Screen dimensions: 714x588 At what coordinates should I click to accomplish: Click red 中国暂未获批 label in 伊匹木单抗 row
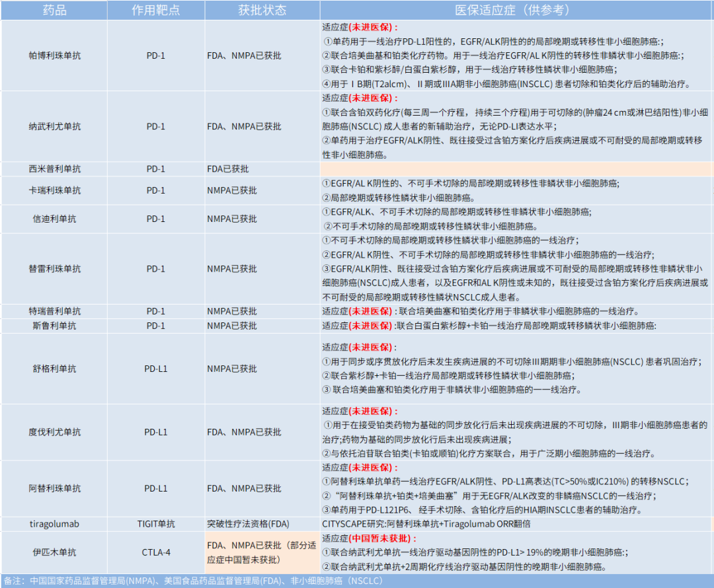coord(383,538)
